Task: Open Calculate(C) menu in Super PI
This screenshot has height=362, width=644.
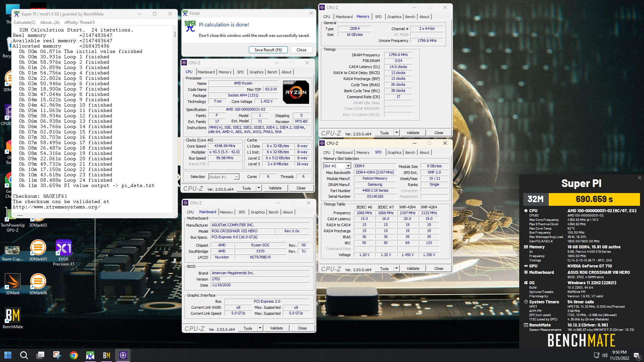Action: [x=24, y=22]
